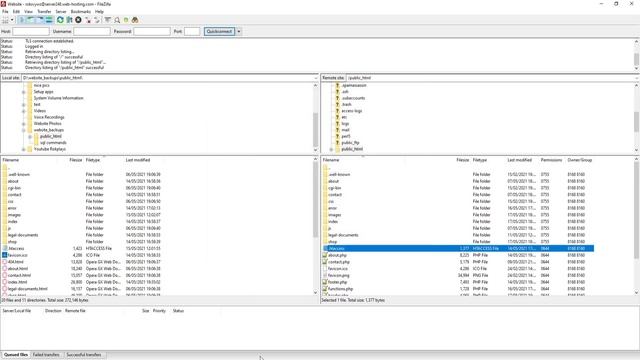
Task: Sort local list by Last modified column
Action: click(x=138, y=160)
